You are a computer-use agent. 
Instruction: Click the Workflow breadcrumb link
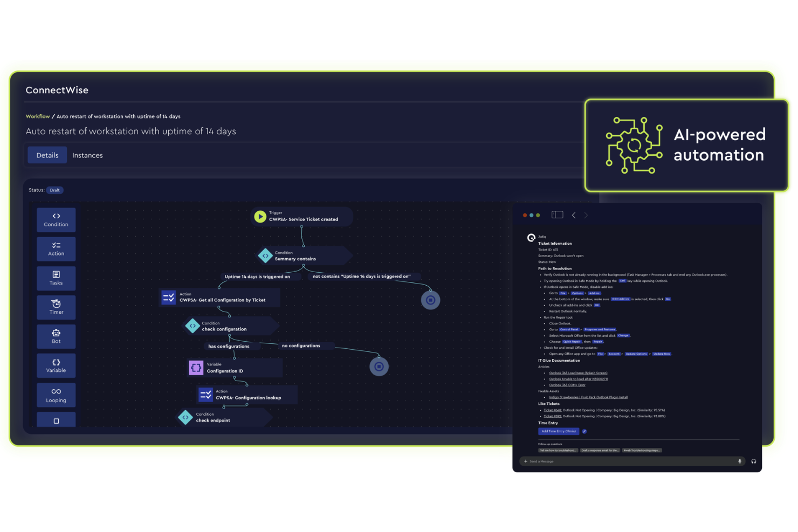coord(38,116)
